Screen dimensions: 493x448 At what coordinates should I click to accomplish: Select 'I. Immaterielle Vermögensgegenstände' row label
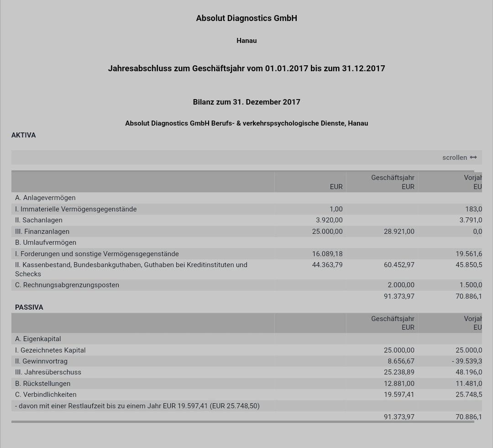pos(76,209)
